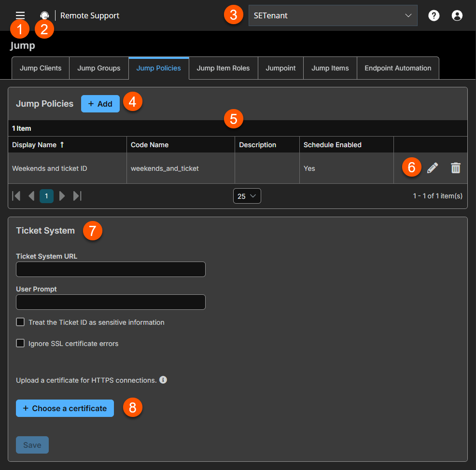Open the SETenant tenant dropdown
This screenshot has height=470, width=476.
click(333, 15)
